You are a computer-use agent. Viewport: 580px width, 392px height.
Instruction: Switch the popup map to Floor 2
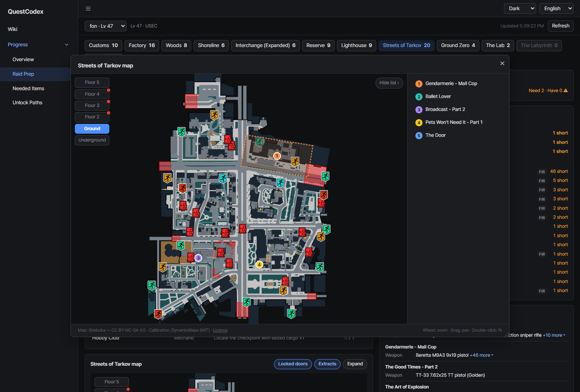click(92, 117)
